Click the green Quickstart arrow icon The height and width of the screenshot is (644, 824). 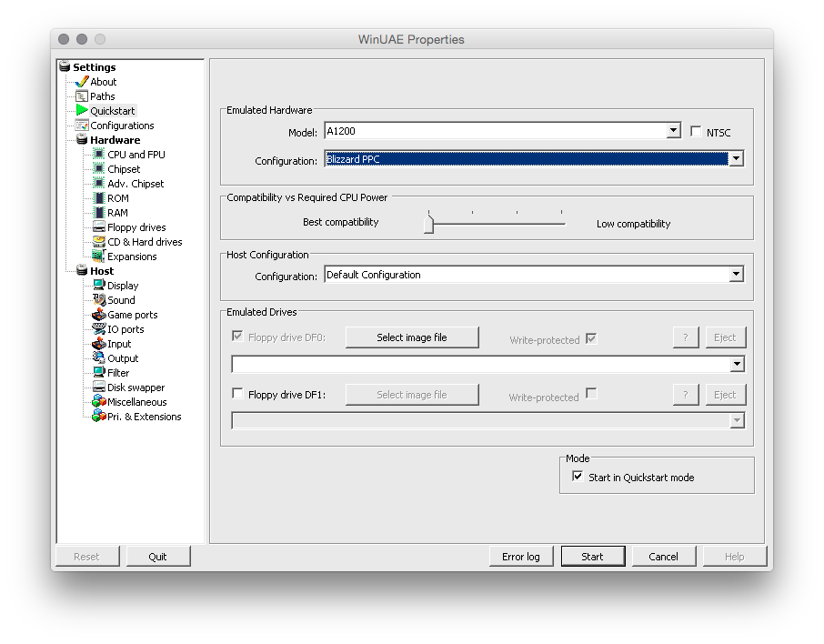pos(82,110)
